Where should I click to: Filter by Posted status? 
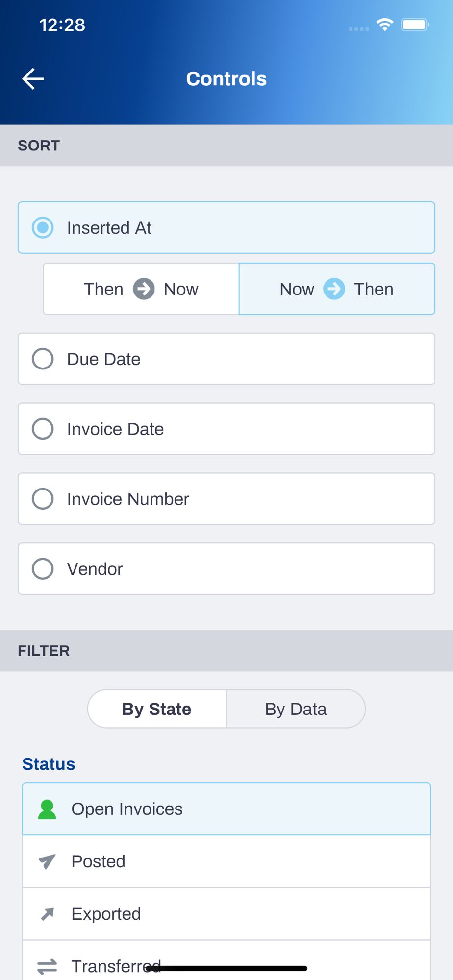(226, 861)
